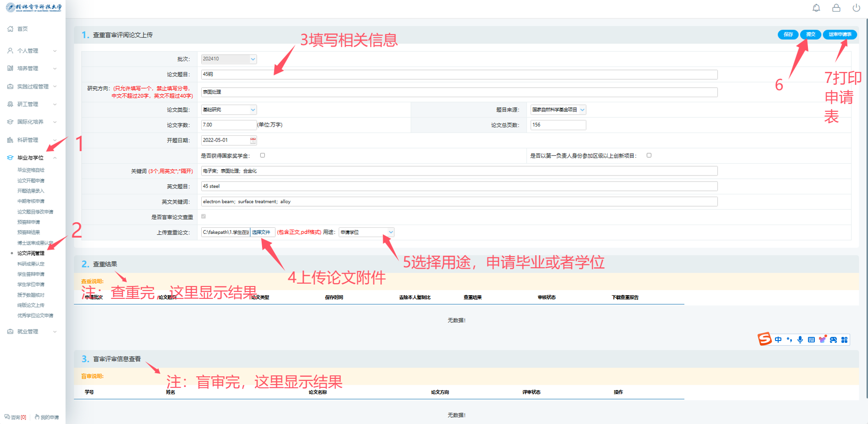Click the 选择文件 upload button
The image size is (868, 424).
pos(262,232)
